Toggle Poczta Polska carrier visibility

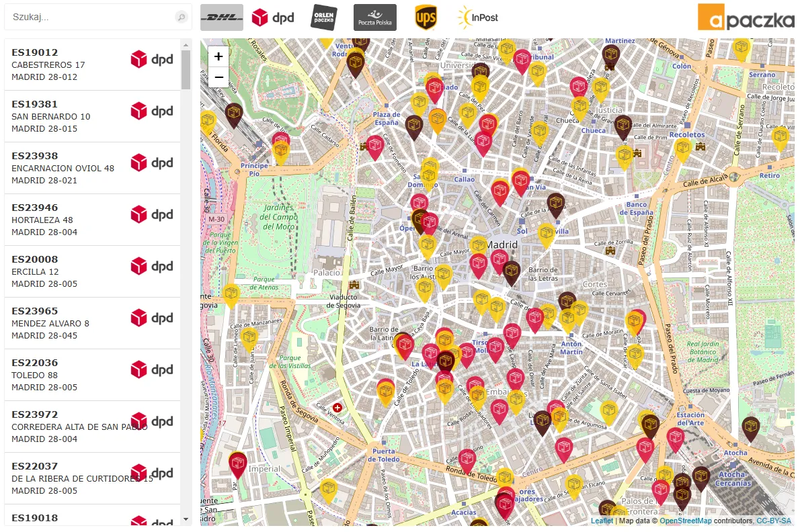coord(374,17)
